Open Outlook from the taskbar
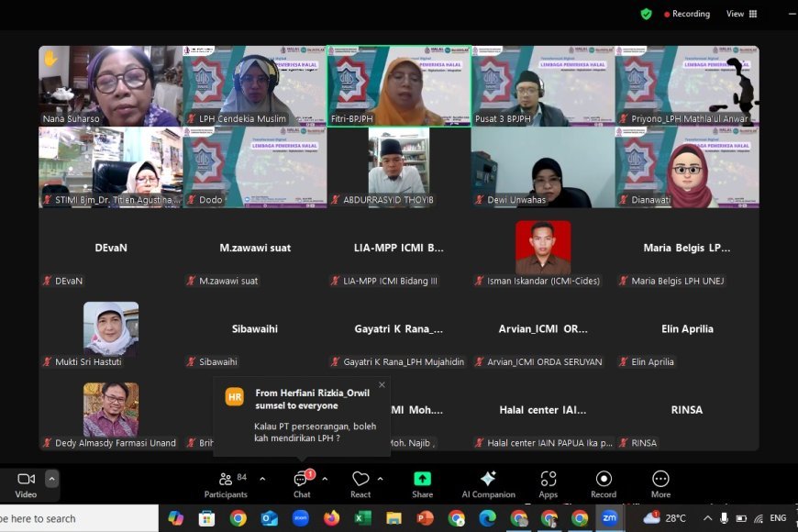 (x=270, y=519)
